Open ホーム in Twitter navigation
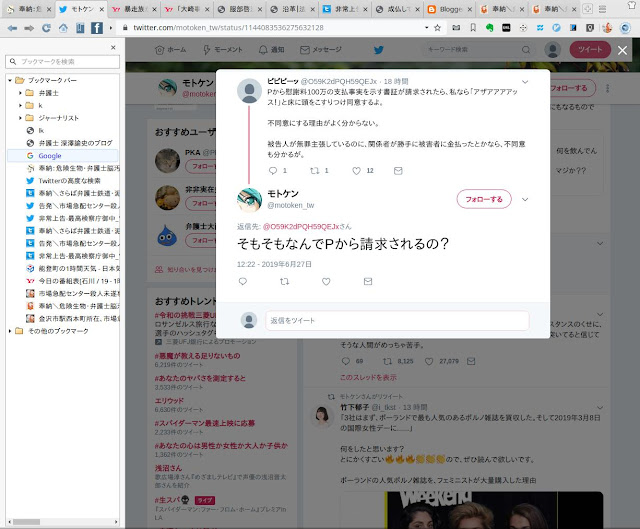The image size is (640, 529). click(x=171, y=50)
